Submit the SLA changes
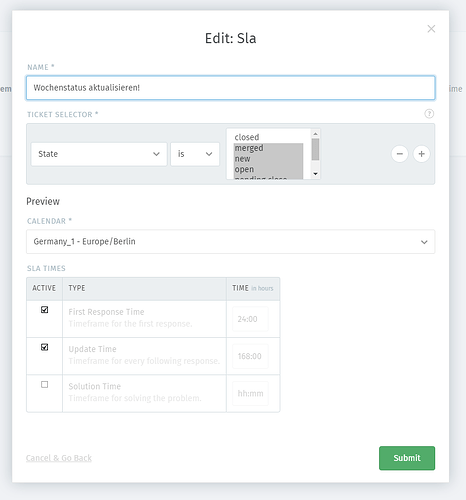 click(407, 458)
